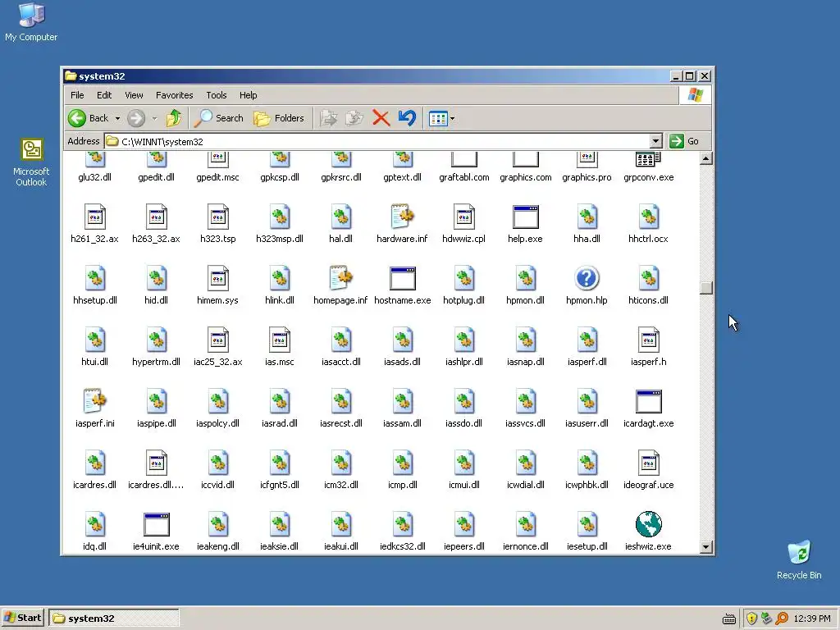The height and width of the screenshot is (630, 840).
Task: Open the Search pane
Action: [218, 118]
